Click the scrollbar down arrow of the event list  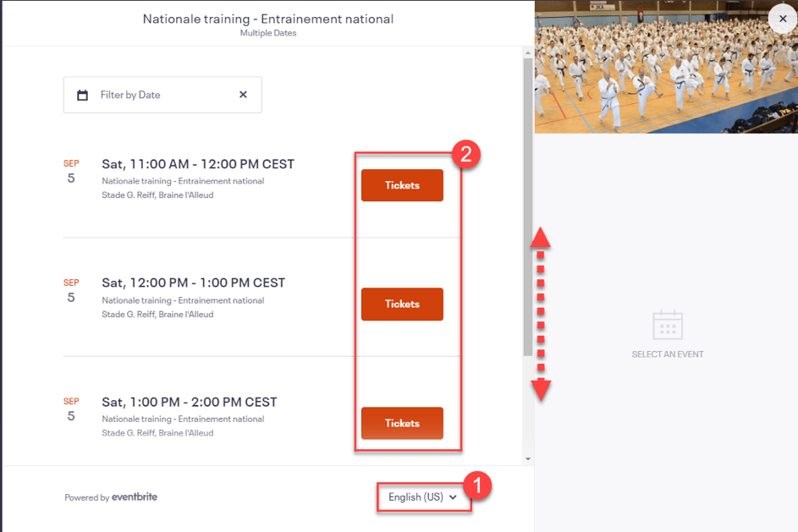tap(528, 459)
